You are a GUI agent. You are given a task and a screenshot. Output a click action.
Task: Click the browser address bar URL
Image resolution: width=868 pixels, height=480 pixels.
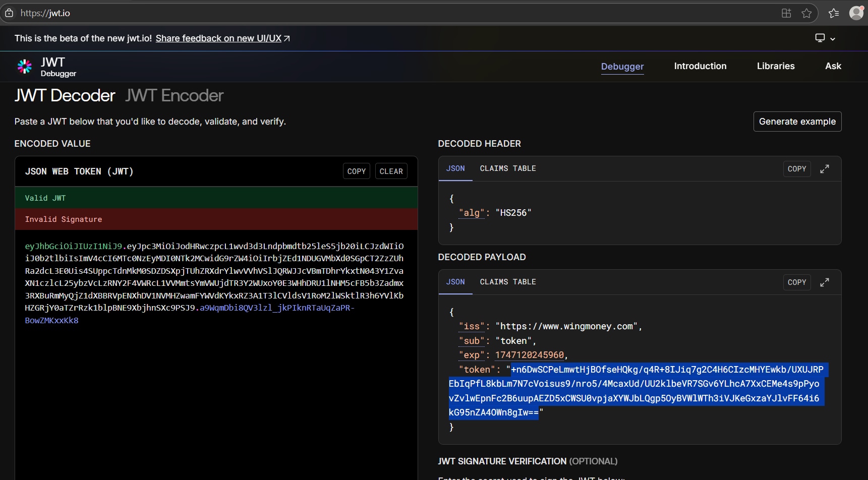pos(45,13)
